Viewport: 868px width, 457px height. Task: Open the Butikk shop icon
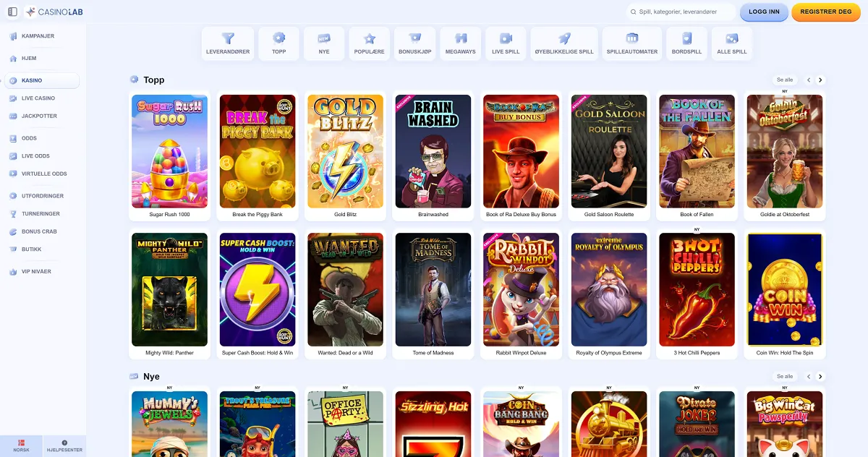[x=13, y=249]
